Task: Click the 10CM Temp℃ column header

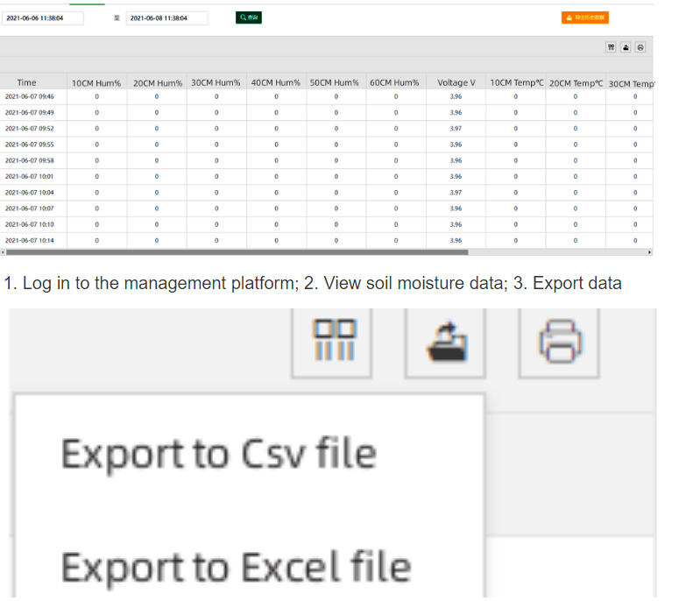Action: pyautogui.click(x=516, y=82)
